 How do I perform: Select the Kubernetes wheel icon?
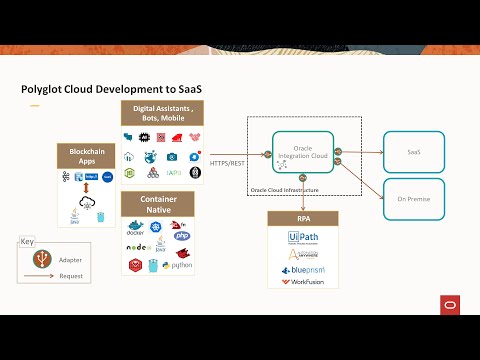(x=156, y=227)
